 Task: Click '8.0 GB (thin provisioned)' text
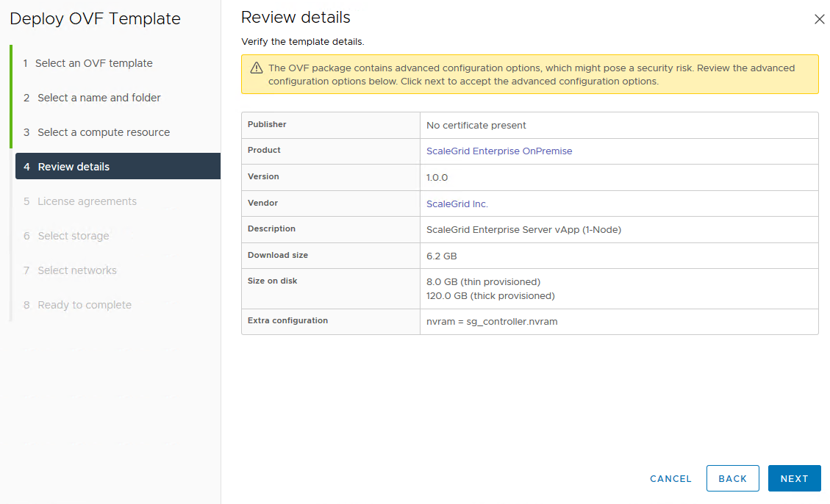483,282
